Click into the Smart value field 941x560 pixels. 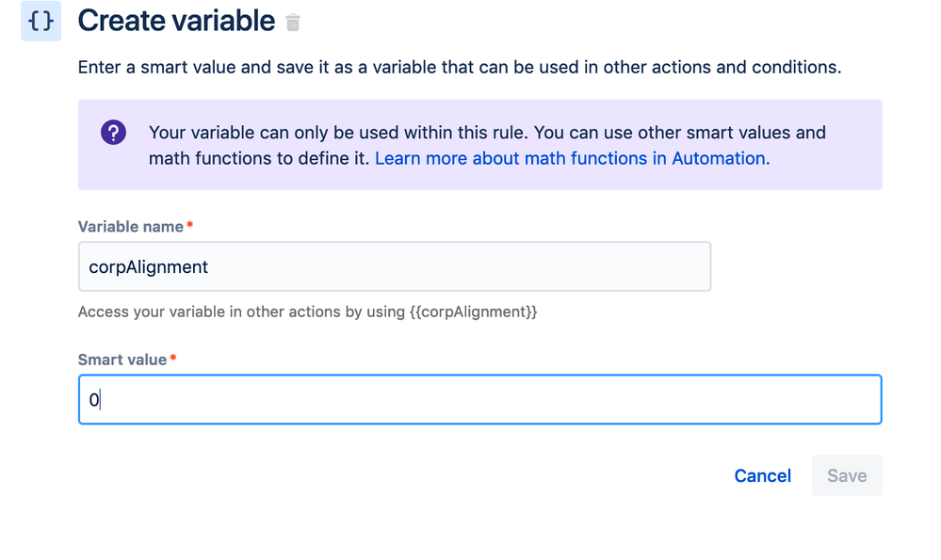[479, 400]
